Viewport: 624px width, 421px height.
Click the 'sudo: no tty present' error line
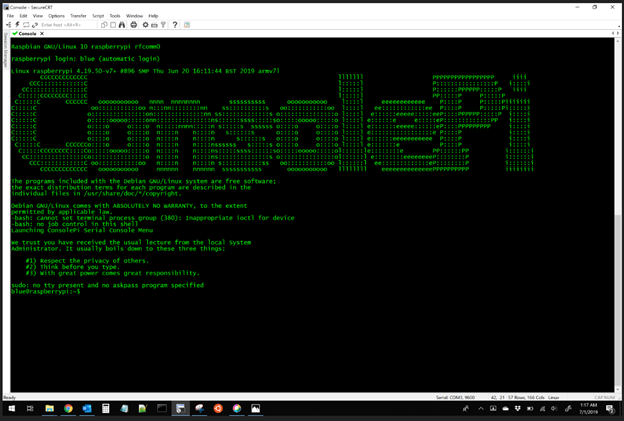click(x=107, y=285)
